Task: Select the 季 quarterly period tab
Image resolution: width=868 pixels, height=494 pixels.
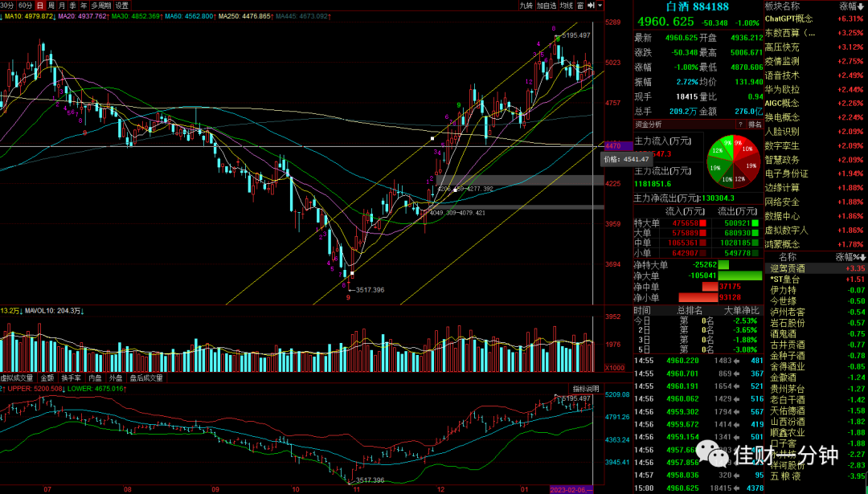Action: tap(72, 6)
